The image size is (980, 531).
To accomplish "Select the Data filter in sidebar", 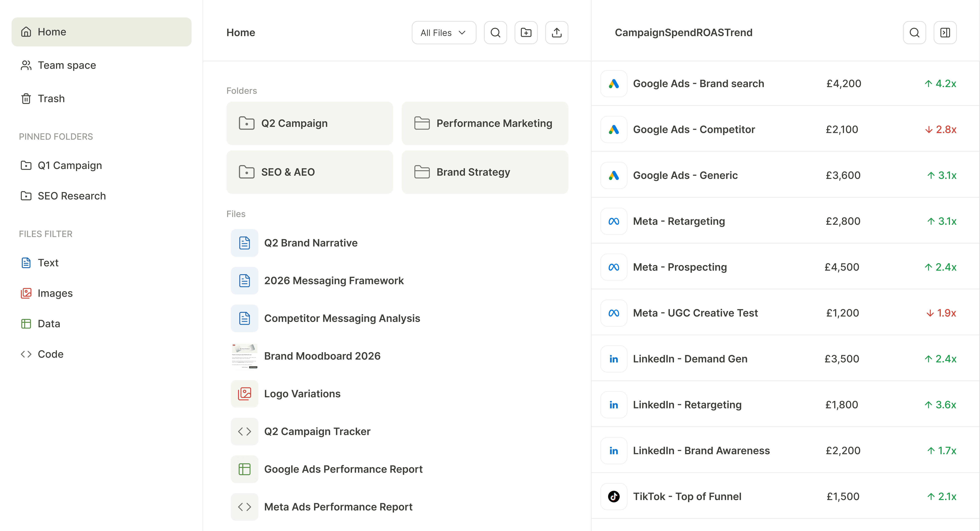I will click(49, 323).
